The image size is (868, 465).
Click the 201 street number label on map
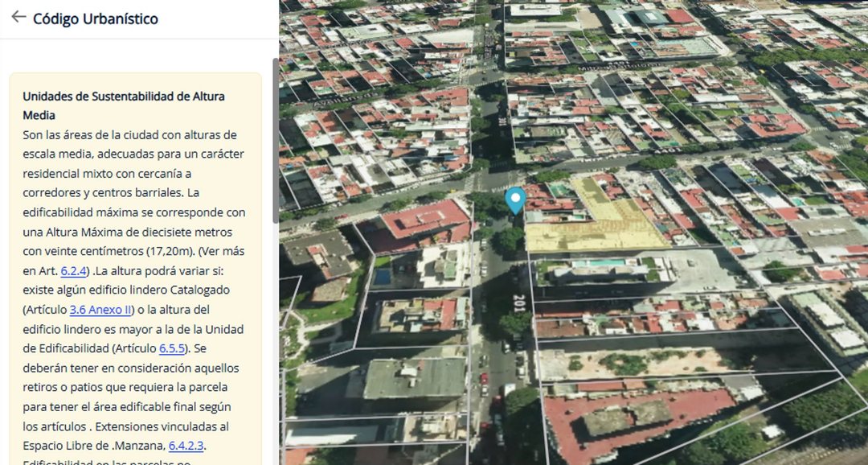[518, 303]
